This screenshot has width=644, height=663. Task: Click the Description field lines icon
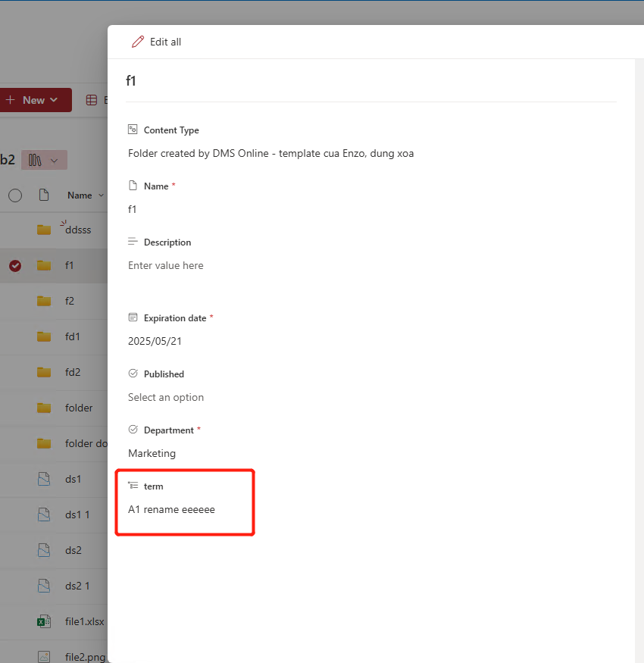click(x=133, y=242)
